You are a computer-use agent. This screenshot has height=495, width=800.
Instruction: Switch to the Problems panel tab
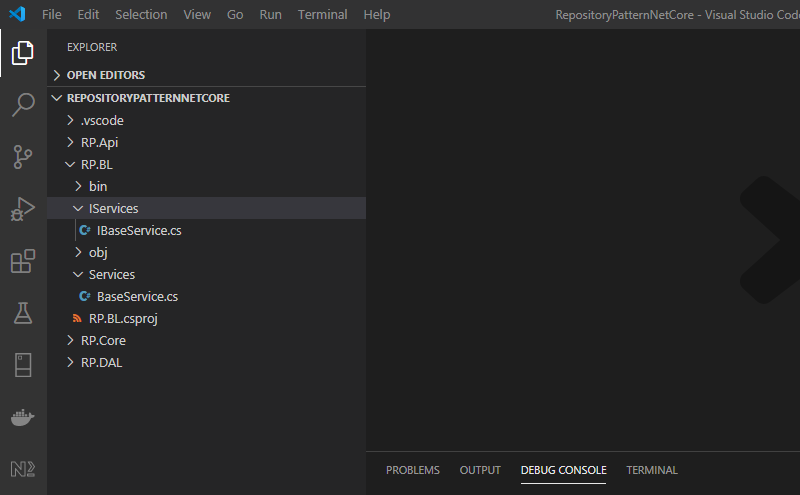coord(412,470)
